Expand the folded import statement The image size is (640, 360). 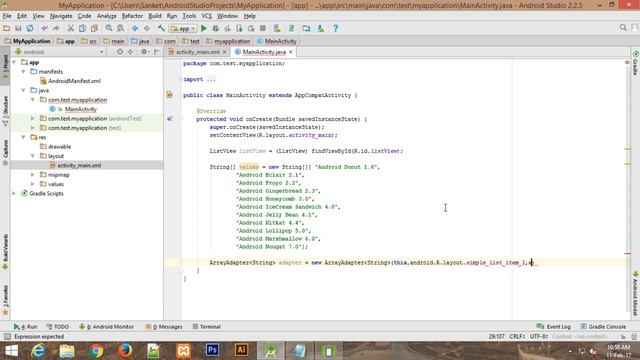coord(211,79)
